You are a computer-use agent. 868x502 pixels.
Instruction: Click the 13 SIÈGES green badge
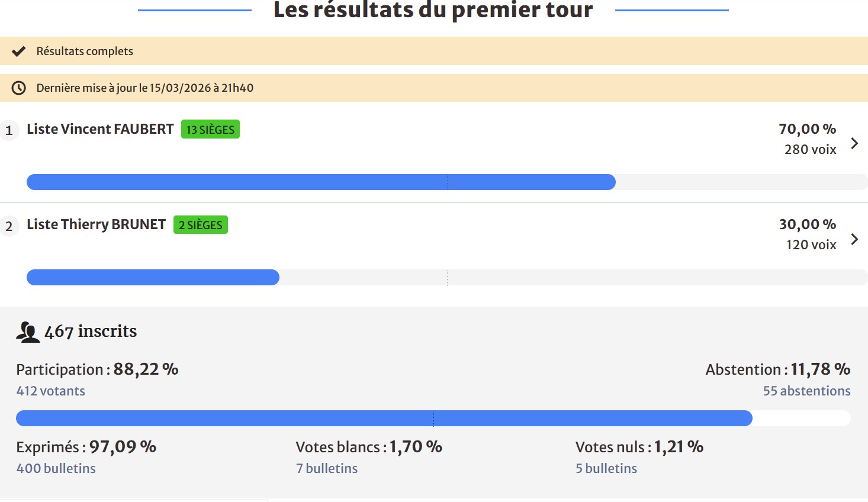tap(210, 130)
